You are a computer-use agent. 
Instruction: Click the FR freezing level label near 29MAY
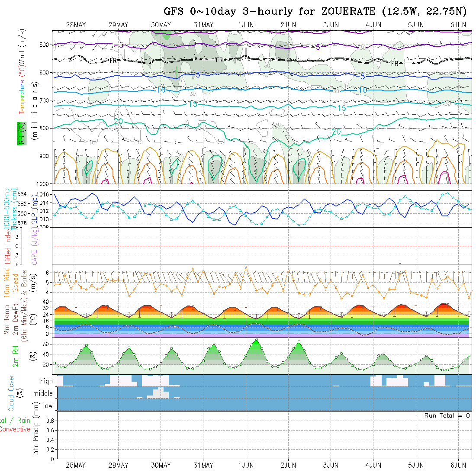[x=113, y=61]
